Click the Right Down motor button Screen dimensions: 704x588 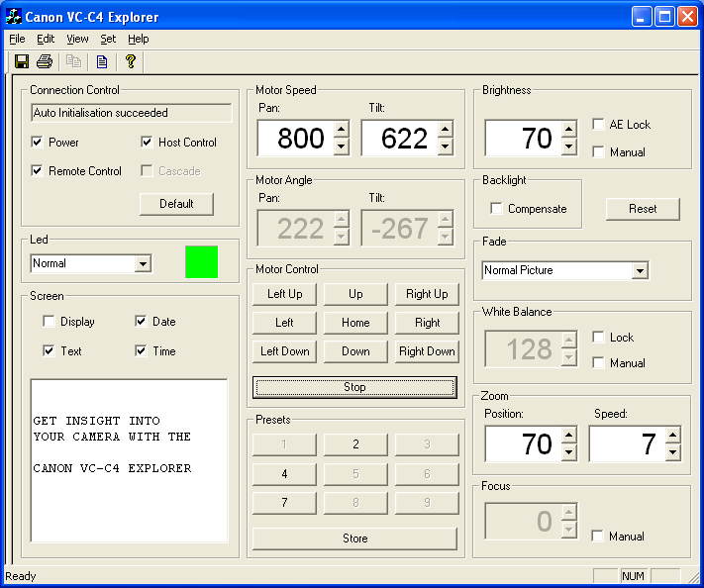[427, 351]
